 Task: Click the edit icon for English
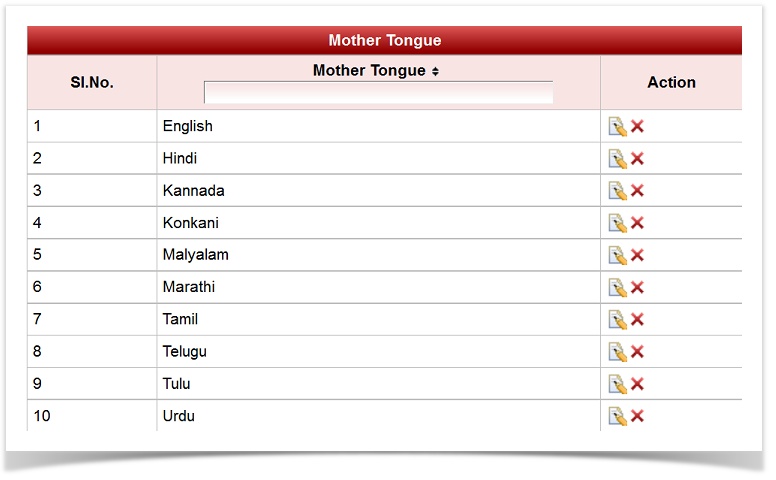(x=618, y=127)
